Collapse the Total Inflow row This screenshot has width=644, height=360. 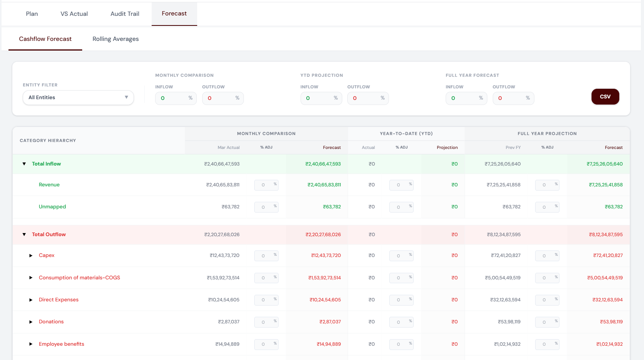(24, 164)
